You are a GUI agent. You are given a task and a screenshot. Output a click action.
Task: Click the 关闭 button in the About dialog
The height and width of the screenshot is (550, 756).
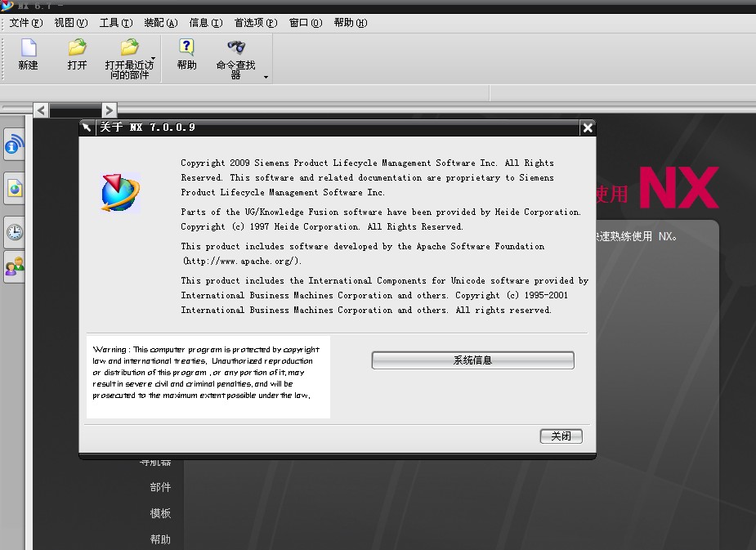pos(561,436)
